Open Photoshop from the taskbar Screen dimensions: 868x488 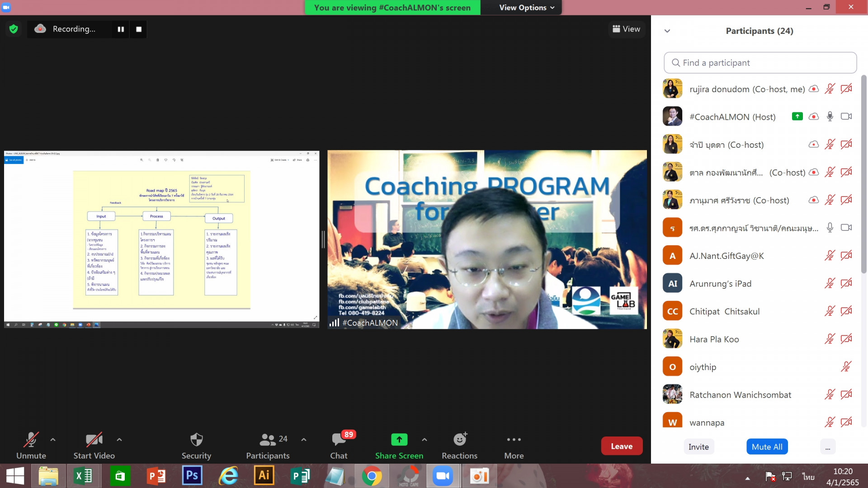192,475
